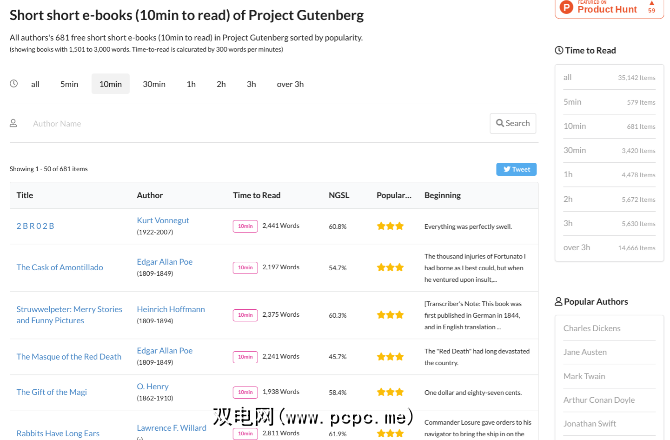Screen dimensions: 670x440
Task: Click 'Everything was perfectly swell.' beginning text
Action: click(468, 226)
